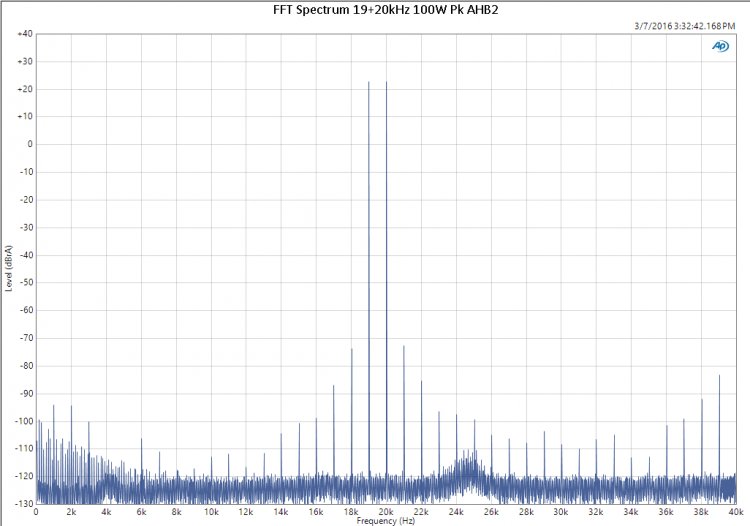Click the '0' tick label on Y-axis level scale
The height and width of the screenshot is (526, 750).
point(30,144)
